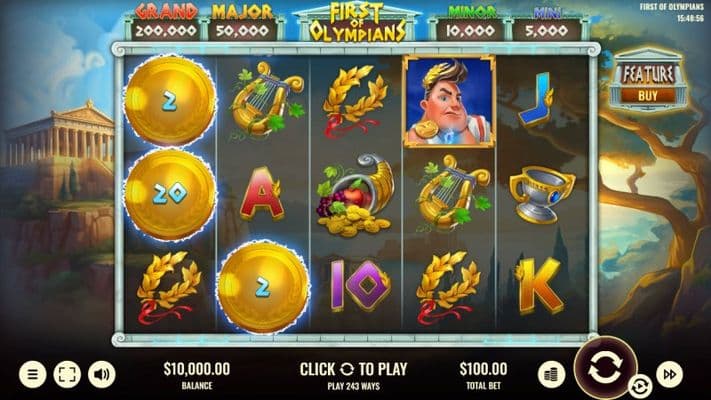Enable autoplay with the small circular icon
Image resolution: width=711 pixels, height=400 pixels.
[x=640, y=387]
